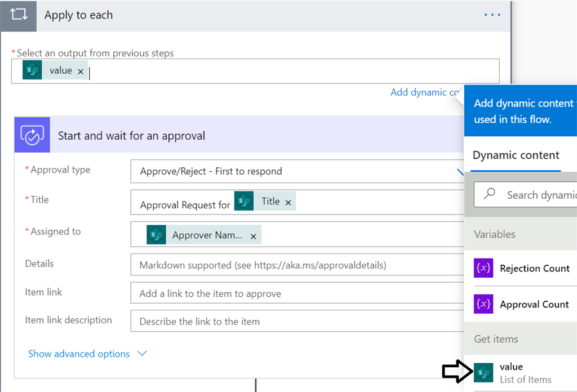Expand Show advanced options
This screenshot has width=577, height=392.
pyautogui.click(x=87, y=354)
